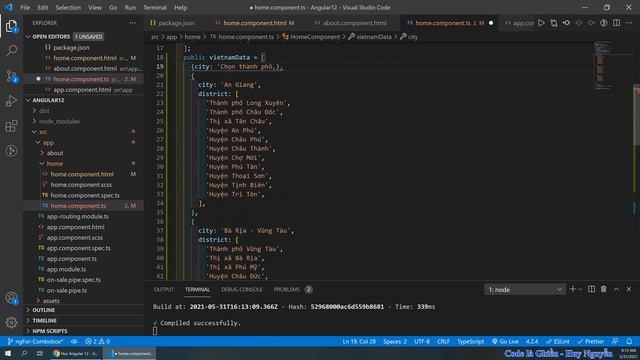
Task: Open the File menu
Action: (25, 7)
